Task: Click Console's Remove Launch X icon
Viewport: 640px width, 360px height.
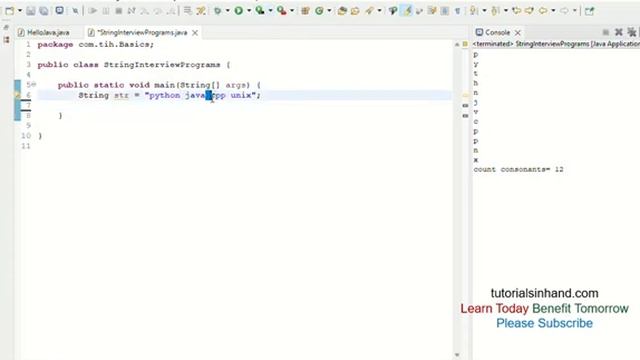Action: pos(619,32)
